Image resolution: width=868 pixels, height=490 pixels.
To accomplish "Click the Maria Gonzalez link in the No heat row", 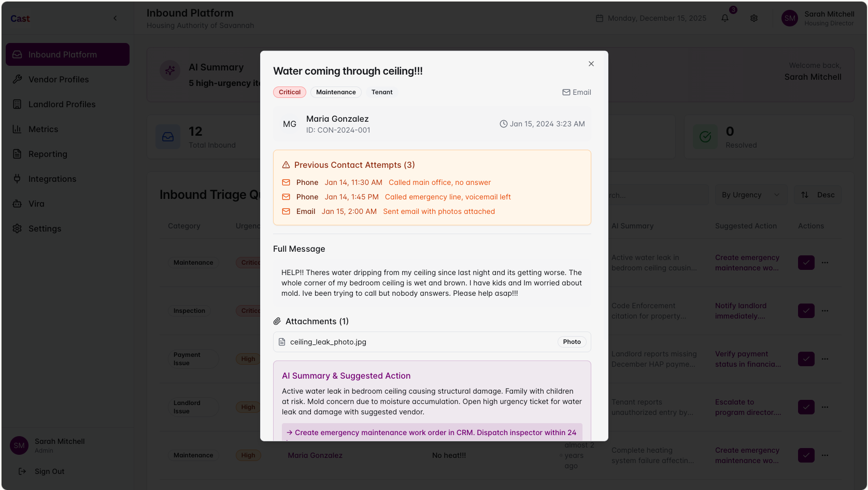I will click(315, 455).
